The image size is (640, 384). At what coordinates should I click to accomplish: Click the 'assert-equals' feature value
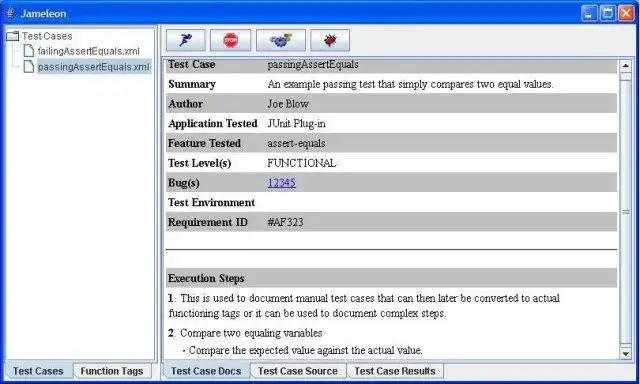click(x=297, y=143)
